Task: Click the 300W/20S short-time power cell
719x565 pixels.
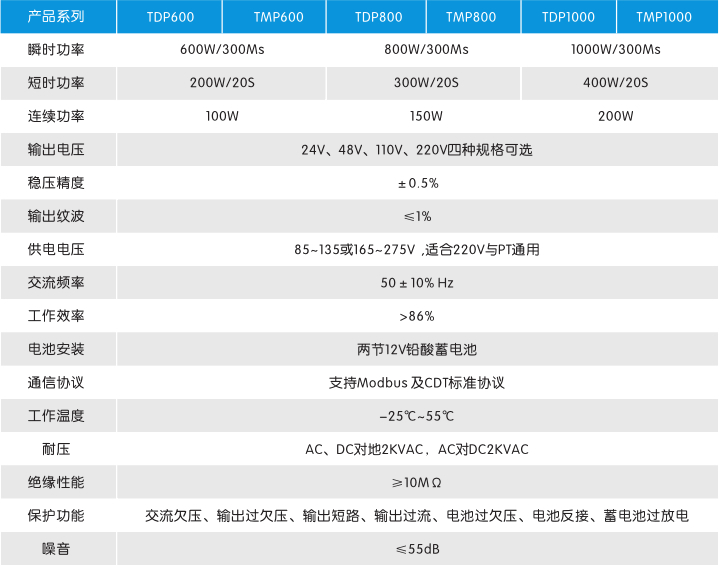Action: (x=426, y=83)
